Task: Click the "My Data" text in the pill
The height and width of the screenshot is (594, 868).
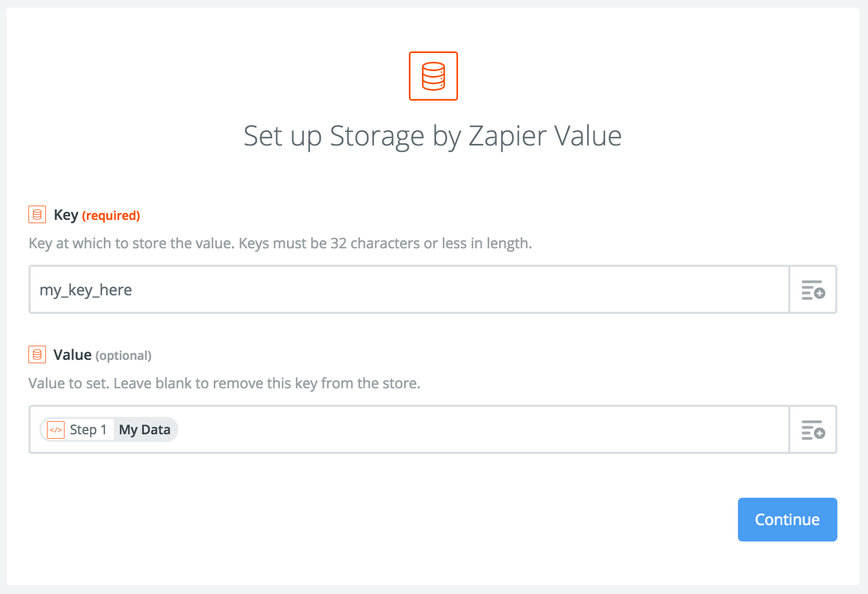Action: [x=145, y=430]
